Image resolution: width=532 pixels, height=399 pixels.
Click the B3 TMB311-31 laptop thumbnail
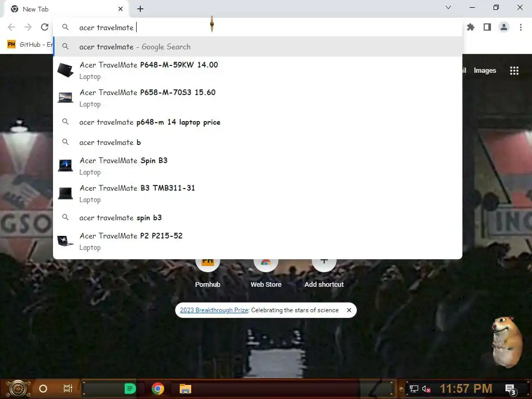[x=65, y=193]
